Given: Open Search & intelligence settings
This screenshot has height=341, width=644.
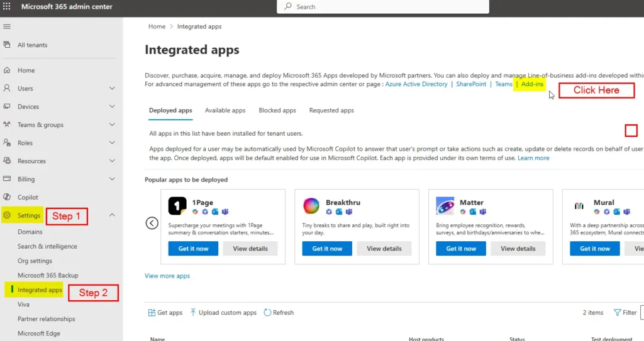Looking at the screenshot, I should click(x=47, y=246).
